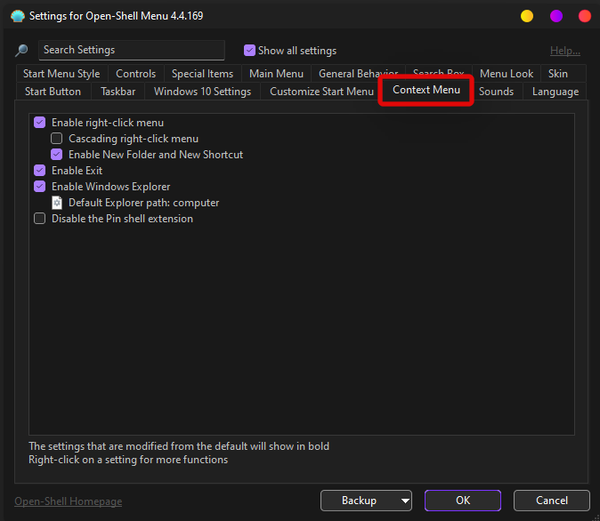Enable Cascading right-click menu

click(x=57, y=139)
